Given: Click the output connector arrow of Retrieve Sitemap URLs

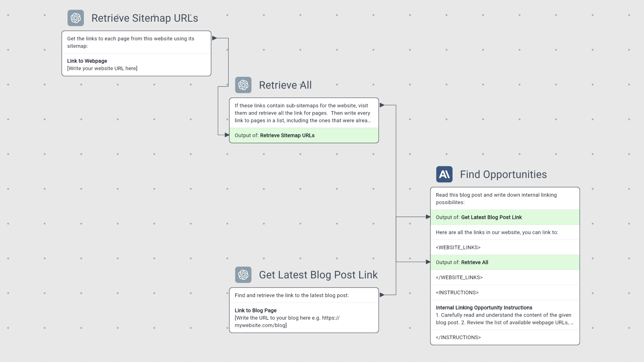Looking at the screenshot, I should point(214,38).
